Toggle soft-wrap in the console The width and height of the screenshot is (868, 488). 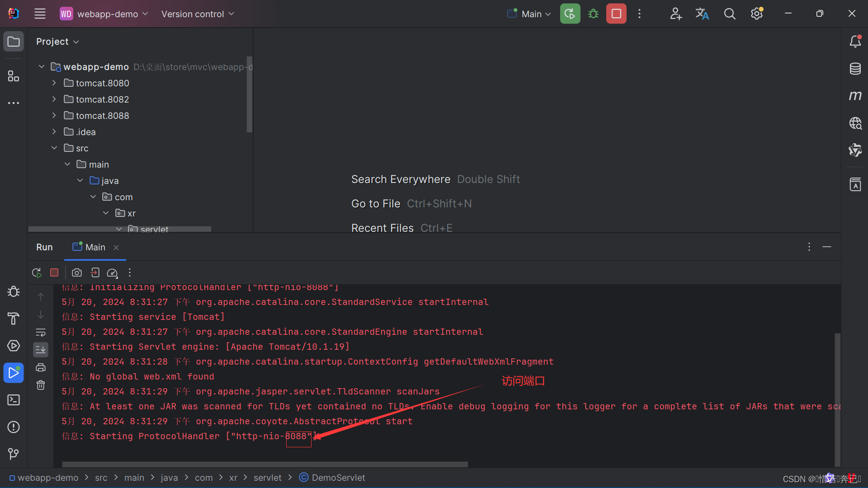[41, 332]
